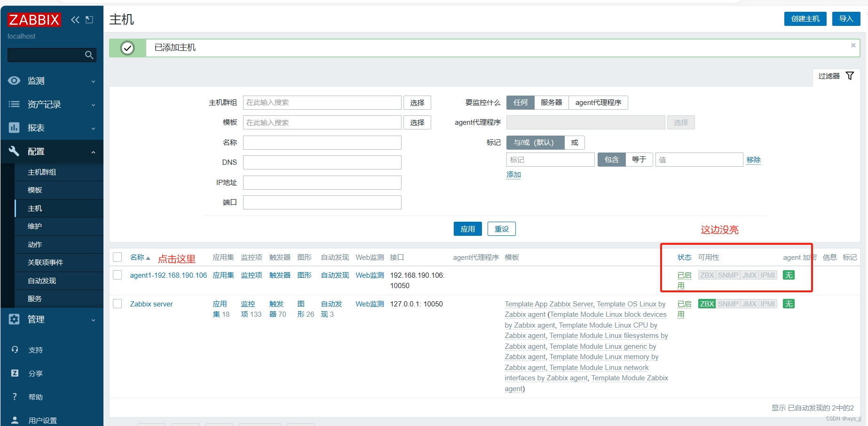Click the 无 encryption badge for Zabbix server
Viewport: 868px width, 426px height.
789,304
